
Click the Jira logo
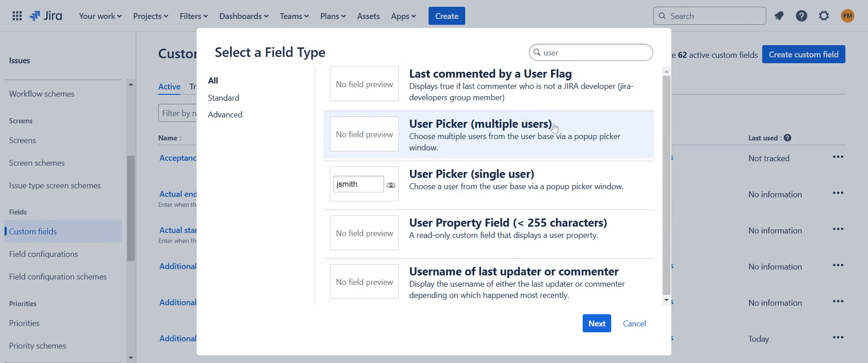(46, 16)
